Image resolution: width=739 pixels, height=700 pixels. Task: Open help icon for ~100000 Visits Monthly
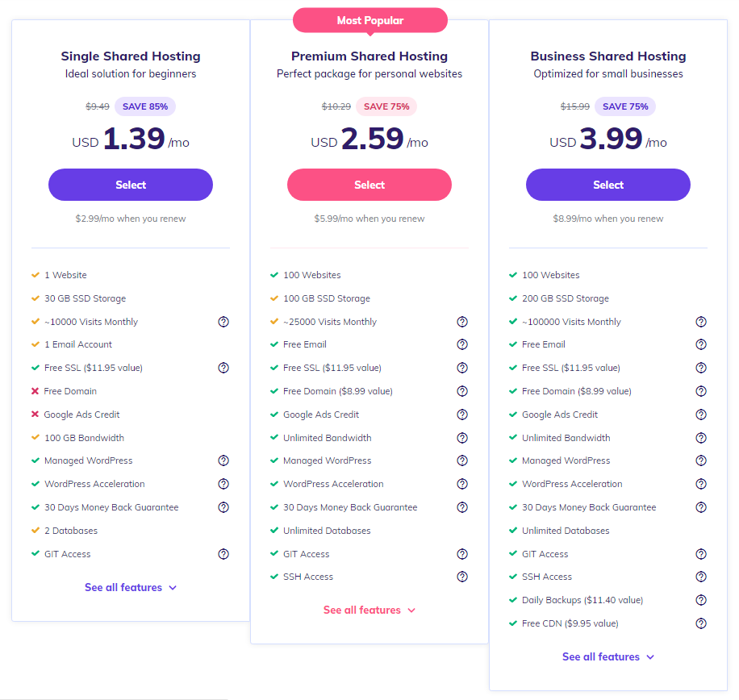(x=701, y=322)
